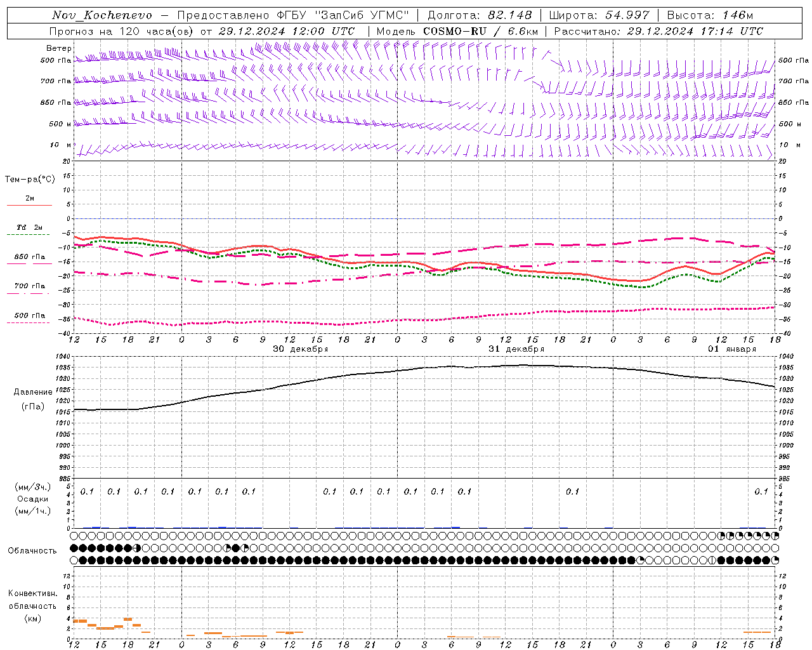Click the "Рассчитано: 29.12.2024 17:14 UTC" timestamp
812x650 pixels.
click(x=658, y=31)
